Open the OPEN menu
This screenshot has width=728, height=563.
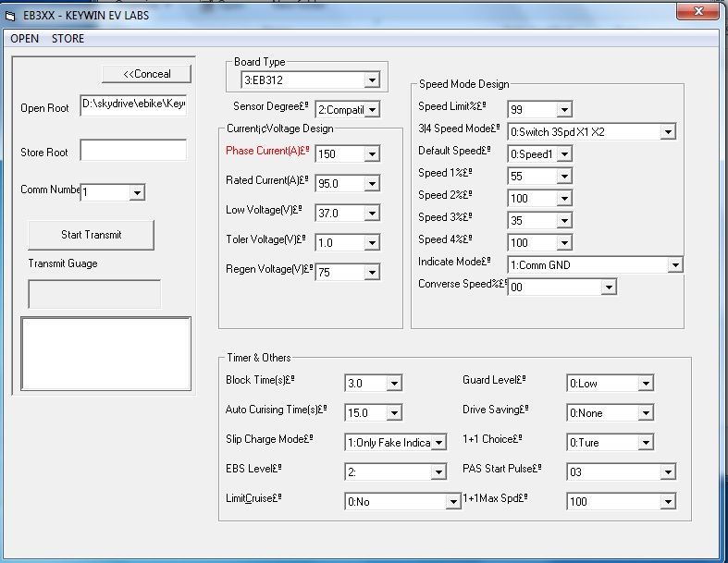[x=24, y=39]
